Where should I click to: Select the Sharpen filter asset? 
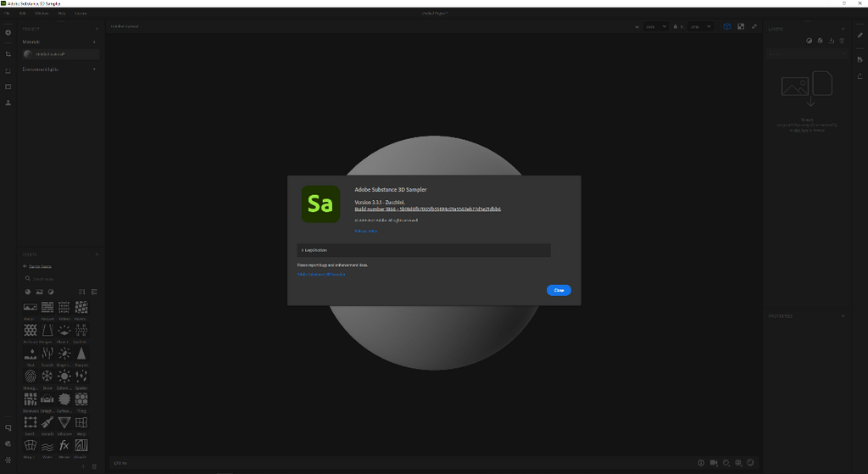(x=81, y=355)
